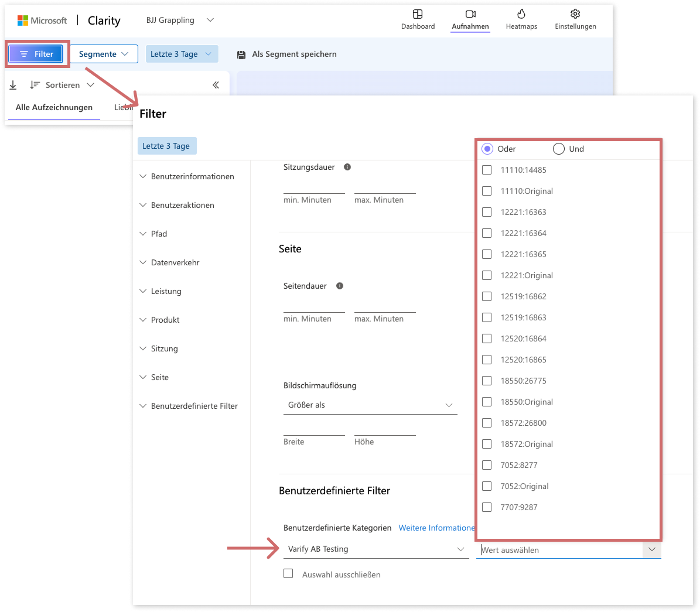
Task: Click the Seitendauer info icon
Action: pos(340,286)
